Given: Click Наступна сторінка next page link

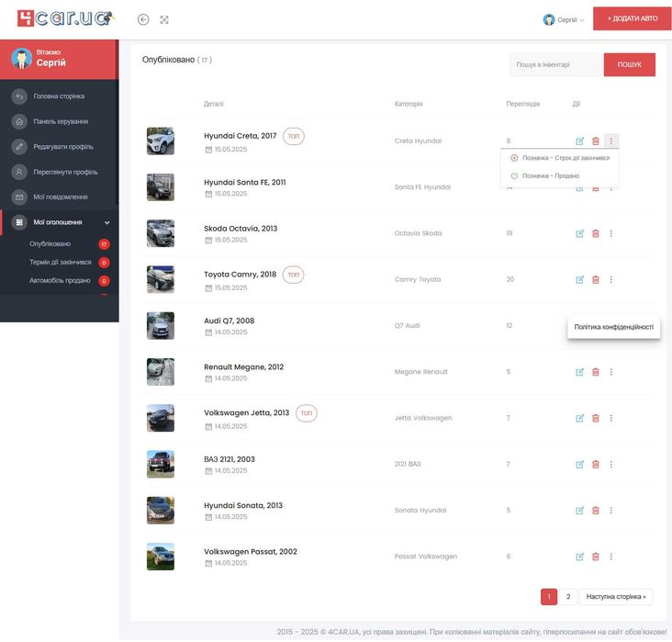Looking at the screenshot, I should click(x=616, y=597).
